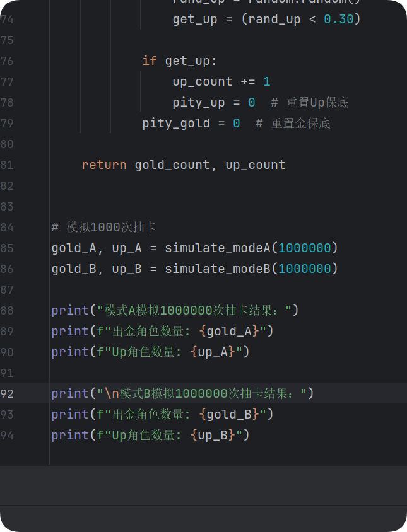Click the 0.30 probability value
The image size is (407, 532).
click(x=338, y=19)
